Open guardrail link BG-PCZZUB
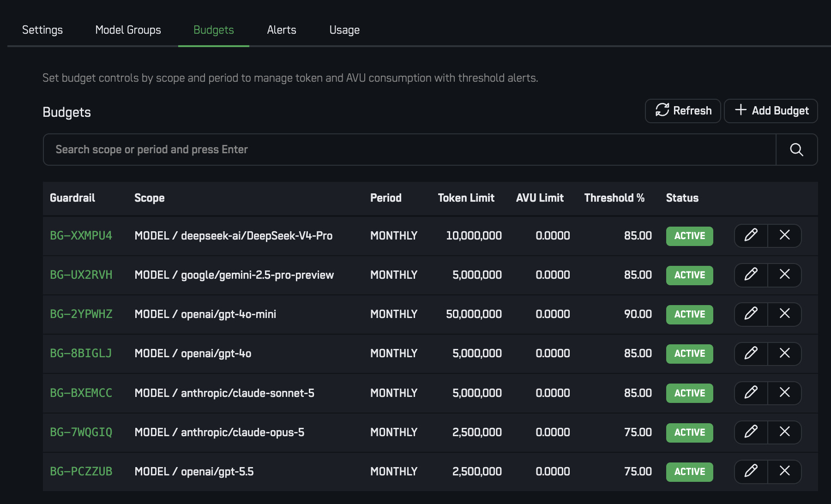 coord(81,472)
